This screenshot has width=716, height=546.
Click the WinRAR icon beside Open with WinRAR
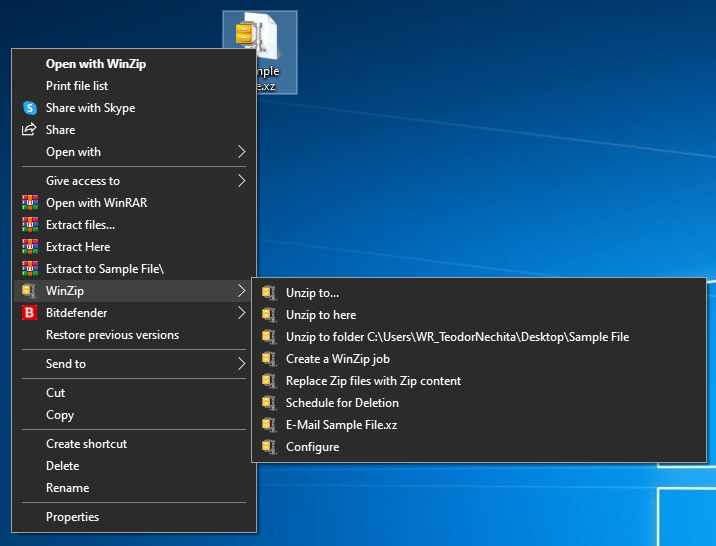click(x=29, y=203)
